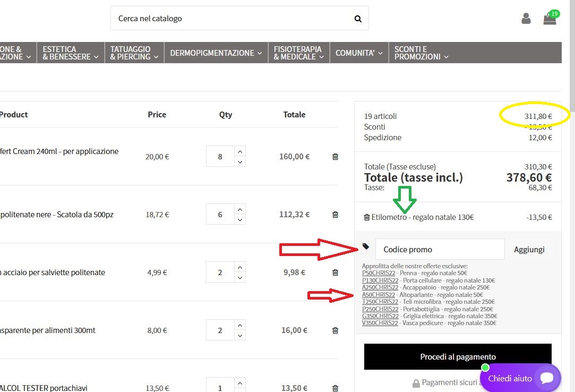Remove the Scatola da 500pz item
Viewport: 575px width, 392px height.
(x=335, y=215)
